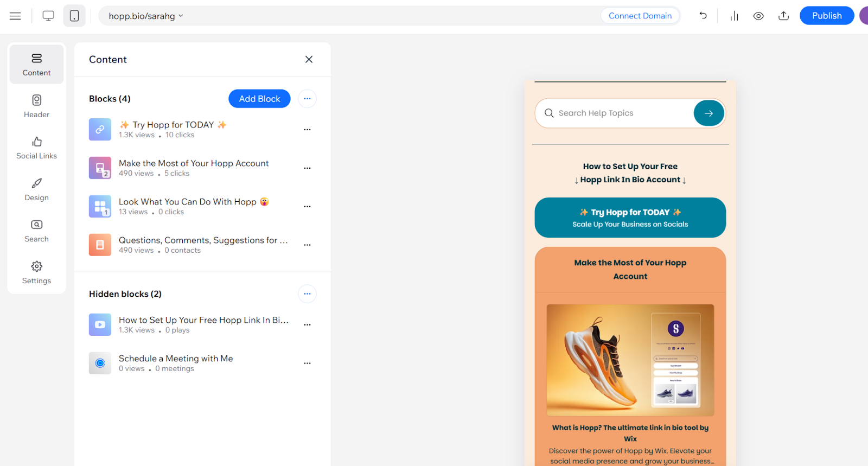Open the Content sidebar tab

tap(36, 65)
